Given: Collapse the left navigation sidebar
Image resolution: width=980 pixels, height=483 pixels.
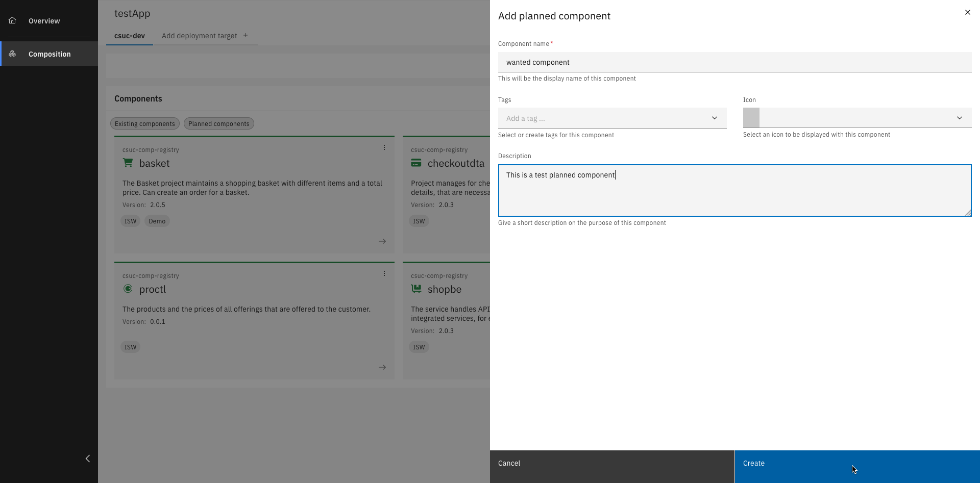Looking at the screenshot, I should 87,458.
